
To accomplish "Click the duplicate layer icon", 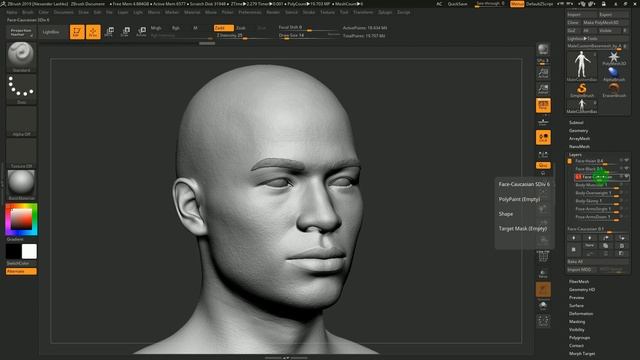I will 605,246.
